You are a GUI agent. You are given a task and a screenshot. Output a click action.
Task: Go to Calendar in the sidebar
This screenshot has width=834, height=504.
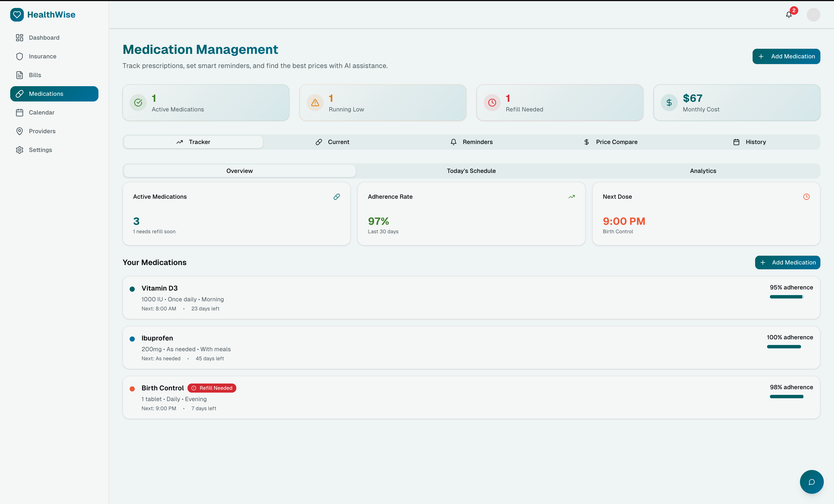41,112
